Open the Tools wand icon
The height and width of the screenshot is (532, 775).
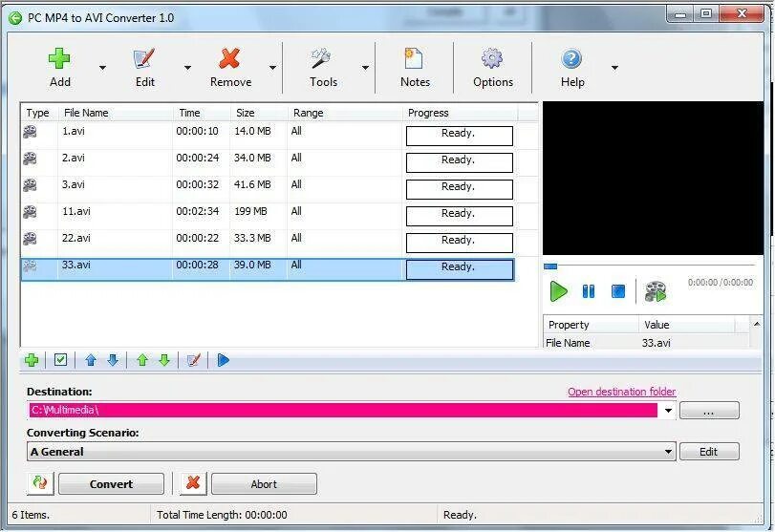321,59
